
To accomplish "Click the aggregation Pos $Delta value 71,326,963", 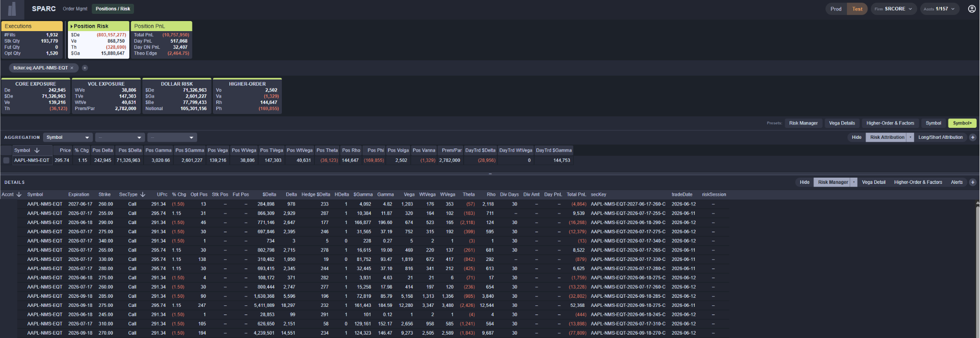I will [x=128, y=160].
